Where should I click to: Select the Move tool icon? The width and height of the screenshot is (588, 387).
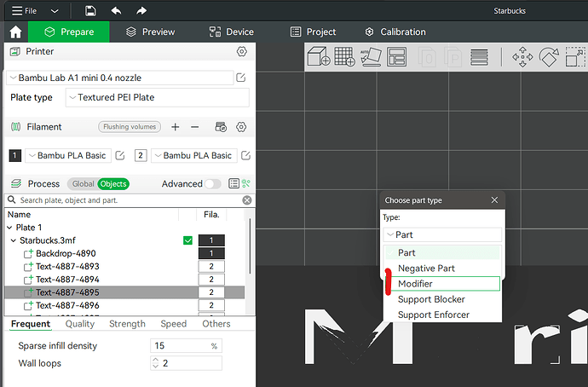click(522, 57)
